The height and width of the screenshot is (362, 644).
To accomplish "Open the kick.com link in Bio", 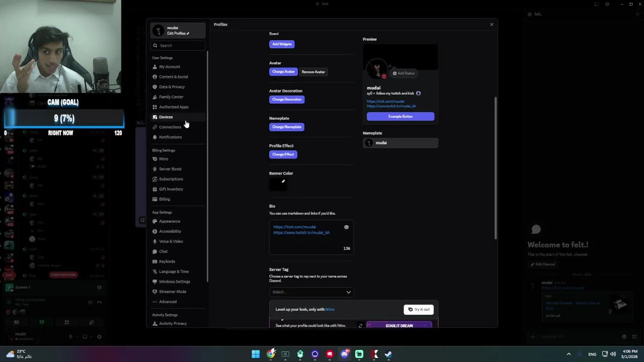I will [x=295, y=227].
